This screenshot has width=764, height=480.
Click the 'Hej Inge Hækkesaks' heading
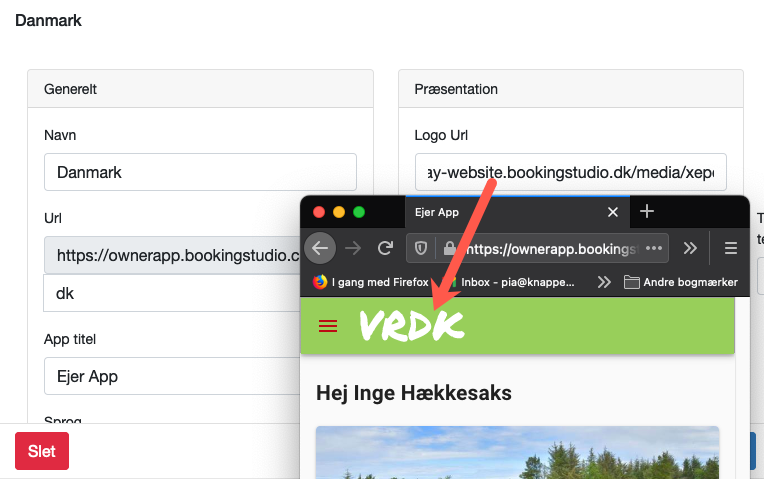point(414,393)
